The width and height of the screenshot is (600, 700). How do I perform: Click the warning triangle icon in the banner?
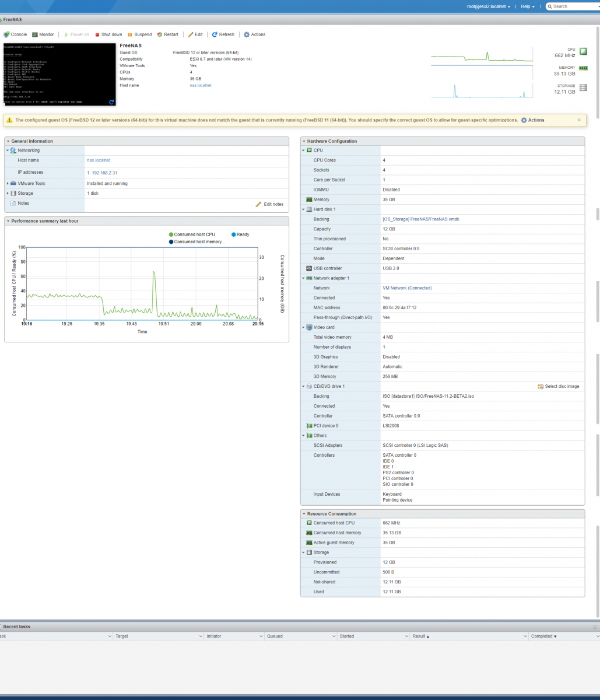9,120
